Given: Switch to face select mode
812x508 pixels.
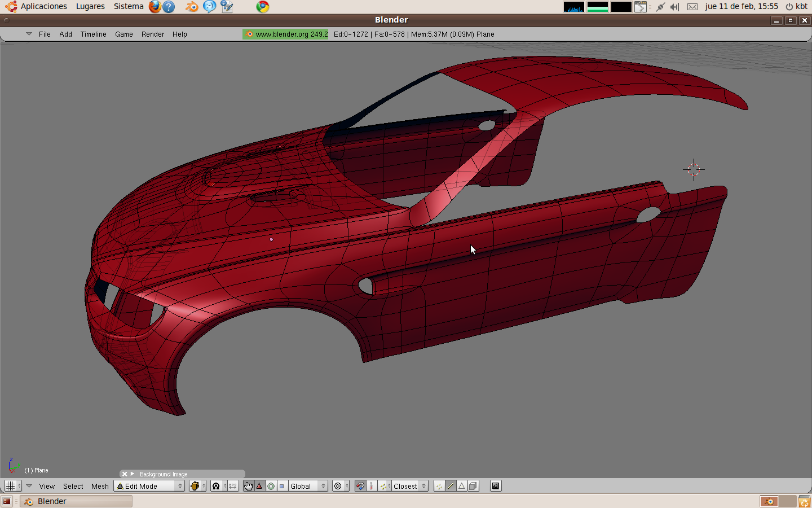Looking at the screenshot, I should pyautogui.click(x=462, y=486).
